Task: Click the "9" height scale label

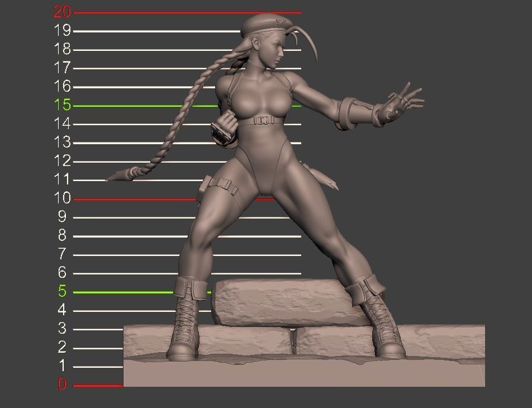Action: pos(61,217)
